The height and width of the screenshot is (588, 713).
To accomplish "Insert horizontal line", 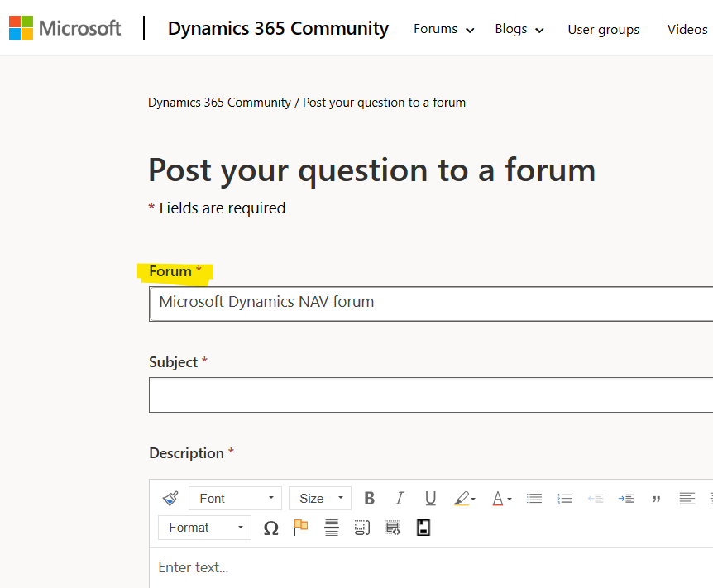I will (x=332, y=528).
